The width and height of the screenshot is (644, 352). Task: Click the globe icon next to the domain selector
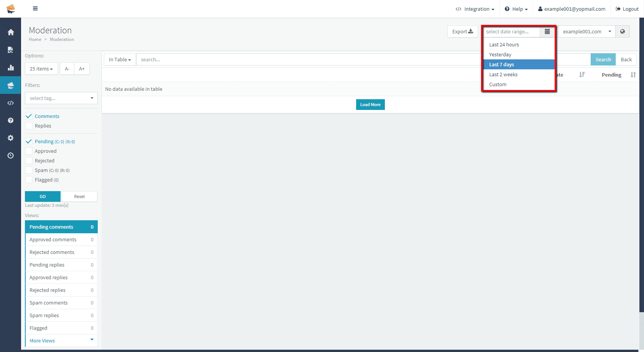[x=622, y=32]
